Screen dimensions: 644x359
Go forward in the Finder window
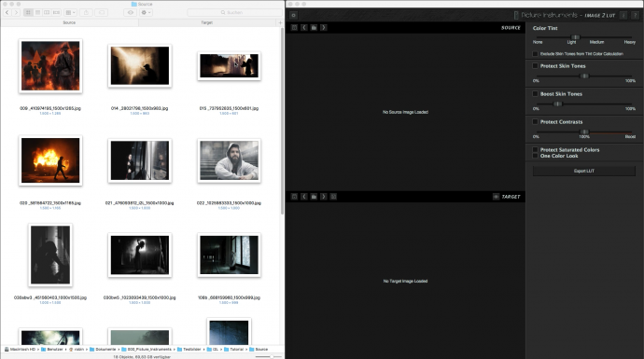16,13
